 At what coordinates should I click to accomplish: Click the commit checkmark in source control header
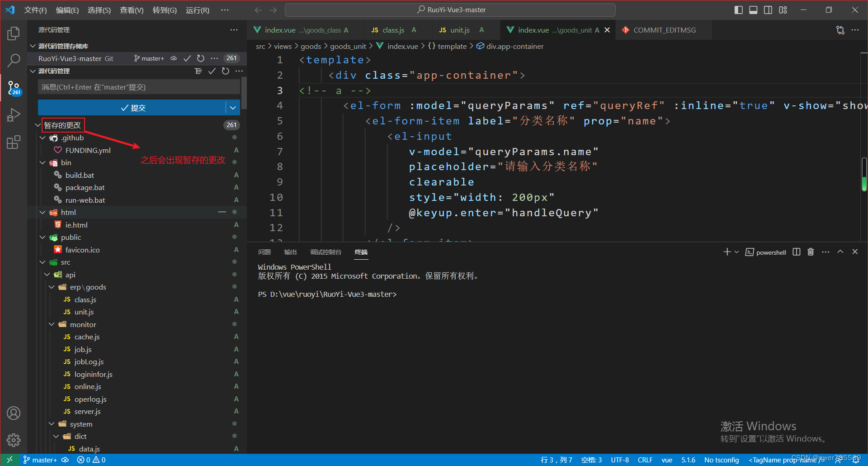212,71
